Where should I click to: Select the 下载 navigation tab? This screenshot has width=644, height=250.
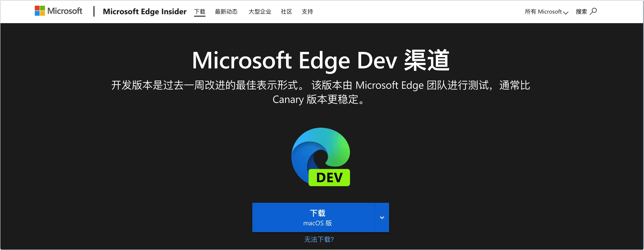tap(200, 12)
